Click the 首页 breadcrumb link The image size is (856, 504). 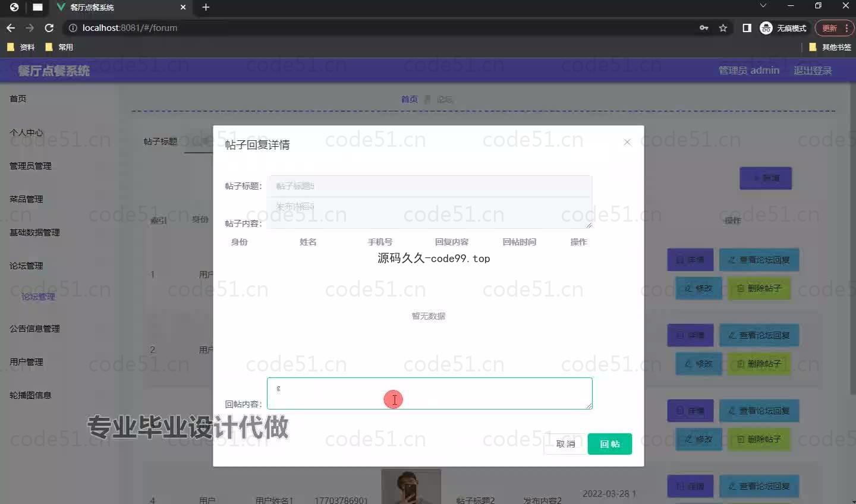pyautogui.click(x=409, y=99)
